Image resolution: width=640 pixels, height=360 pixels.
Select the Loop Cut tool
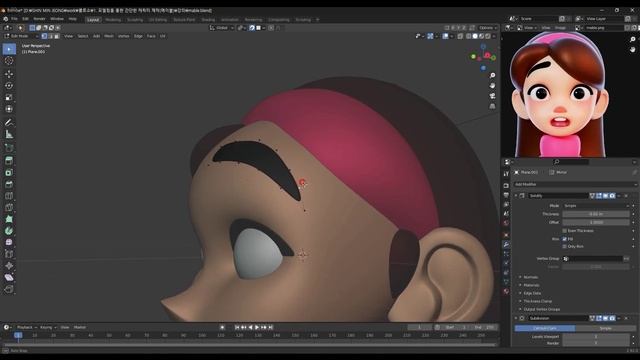[x=9, y=196]
